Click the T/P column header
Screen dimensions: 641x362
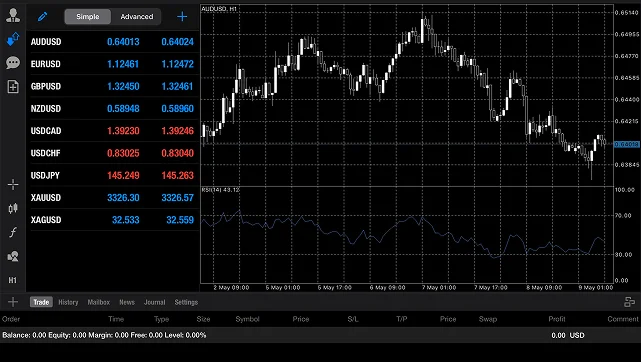coord(402,319)
